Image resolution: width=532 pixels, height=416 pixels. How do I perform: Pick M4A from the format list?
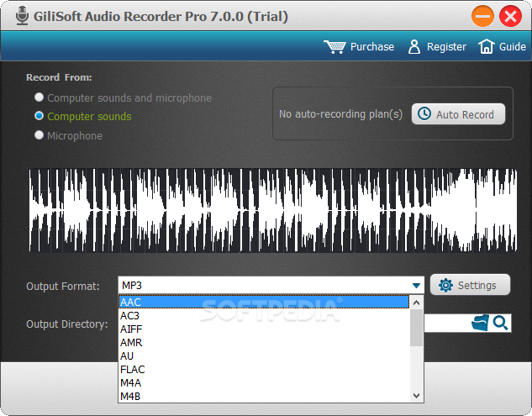coord(264,382)
